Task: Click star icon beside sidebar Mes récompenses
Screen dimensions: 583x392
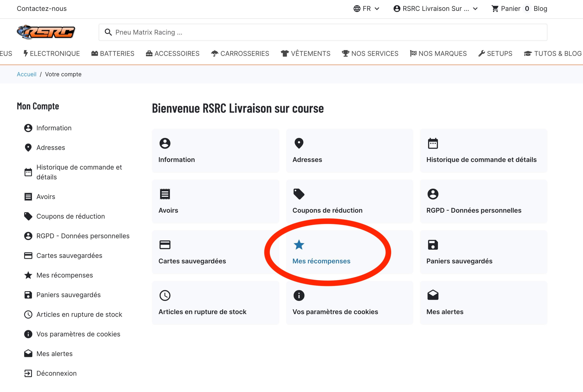Action: tap(28, 275)
